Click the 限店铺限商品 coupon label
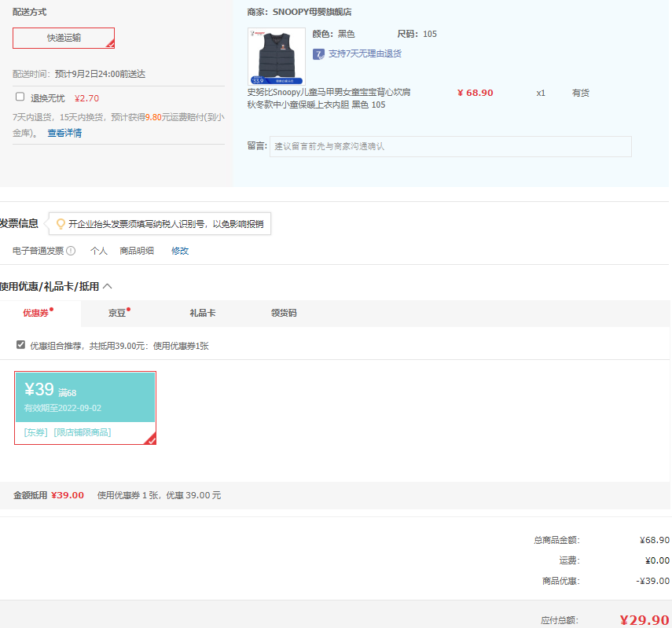The image size is (672, 628). (83, 432)
